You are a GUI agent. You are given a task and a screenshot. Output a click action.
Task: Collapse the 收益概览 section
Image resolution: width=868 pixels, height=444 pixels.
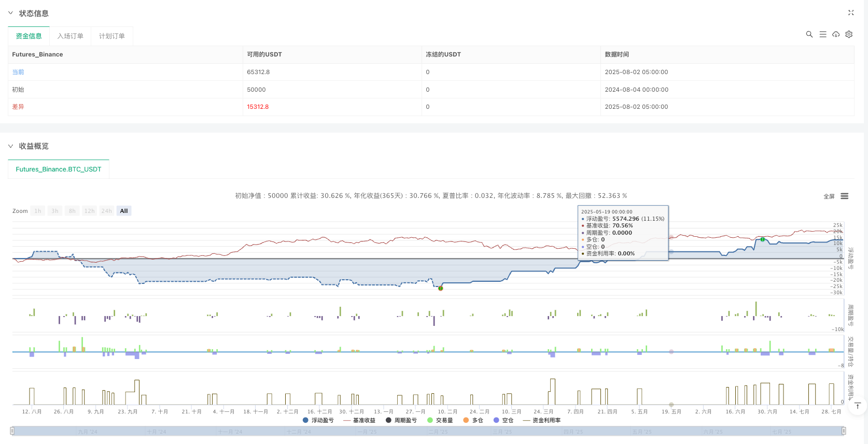pos(10,146)
